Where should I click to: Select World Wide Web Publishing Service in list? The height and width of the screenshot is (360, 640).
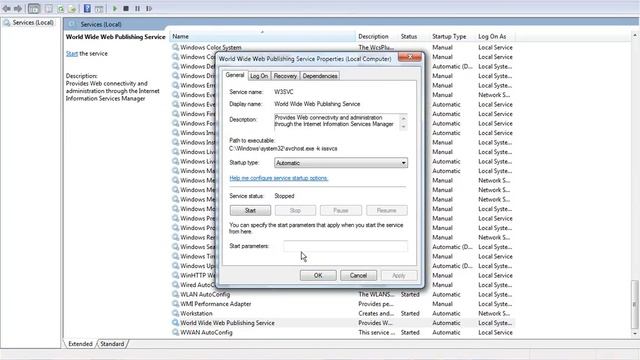click(227, 323)
